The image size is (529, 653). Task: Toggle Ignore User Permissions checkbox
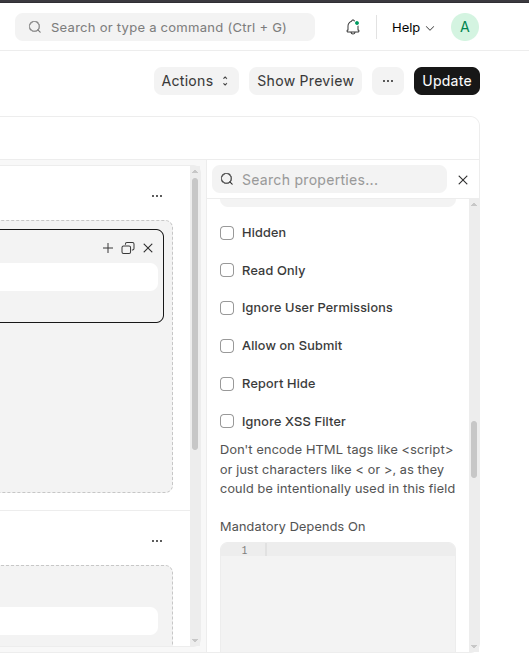(x=227, y=308)
